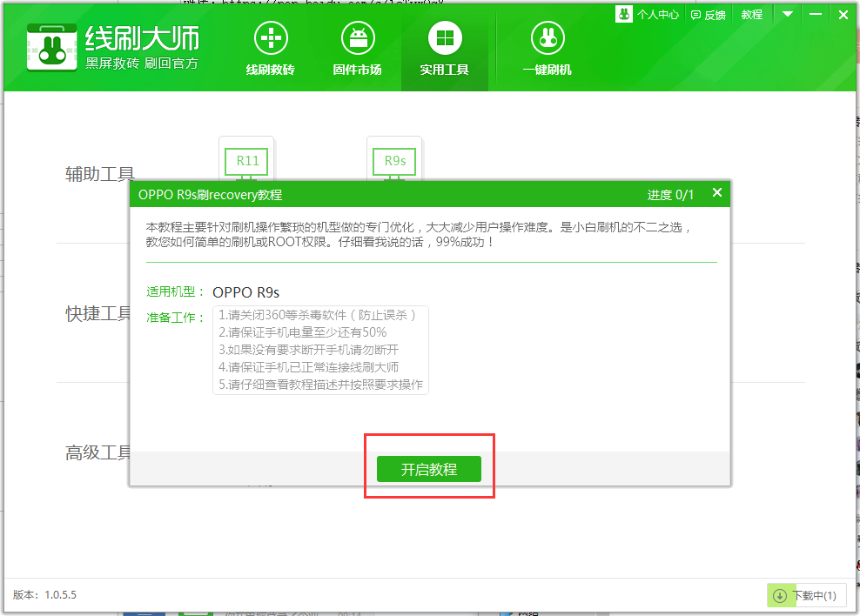
Task: Open the 下载中(1) download list
Action: click(807, 595)
